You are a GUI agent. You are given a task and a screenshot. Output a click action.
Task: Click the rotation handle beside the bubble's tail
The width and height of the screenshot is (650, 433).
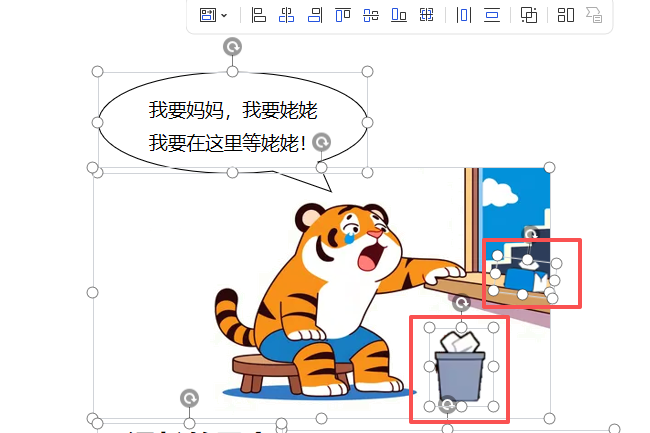coord(321,143)
